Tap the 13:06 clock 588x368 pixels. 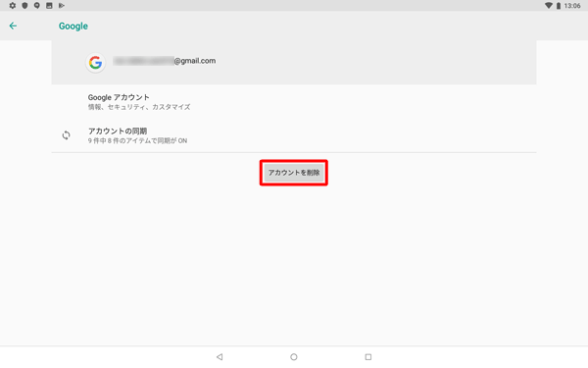[572, 6]
